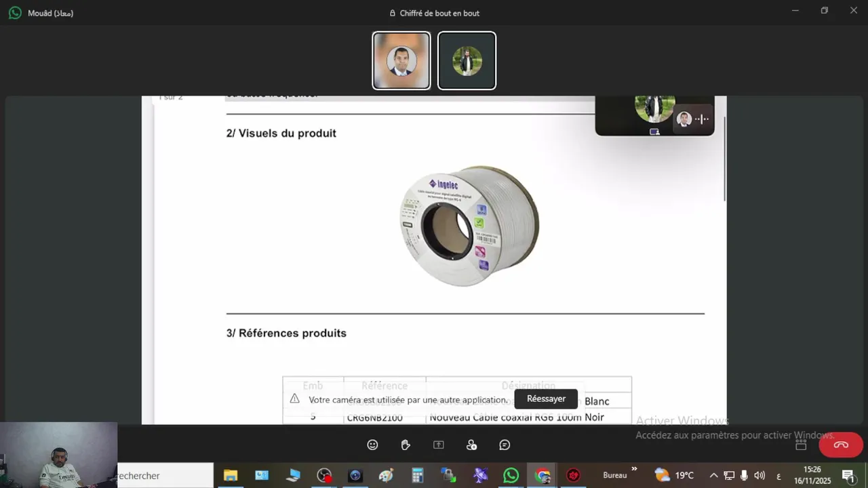Image resolution: width=868 pixels, height=488 pixels.
Task: Open the satellite dish app in taskbar
Action: tap(481, 476)
